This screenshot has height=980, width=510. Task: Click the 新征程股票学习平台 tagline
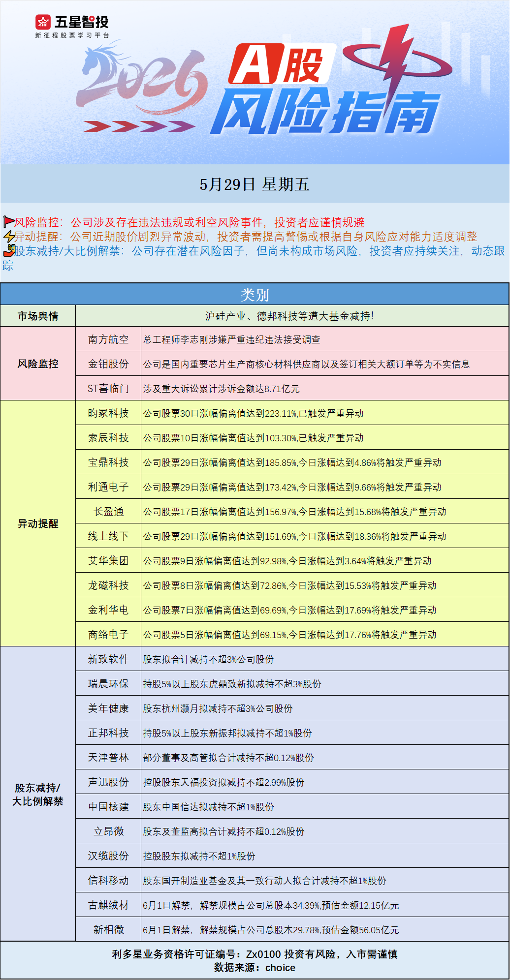tap(72, 35)
